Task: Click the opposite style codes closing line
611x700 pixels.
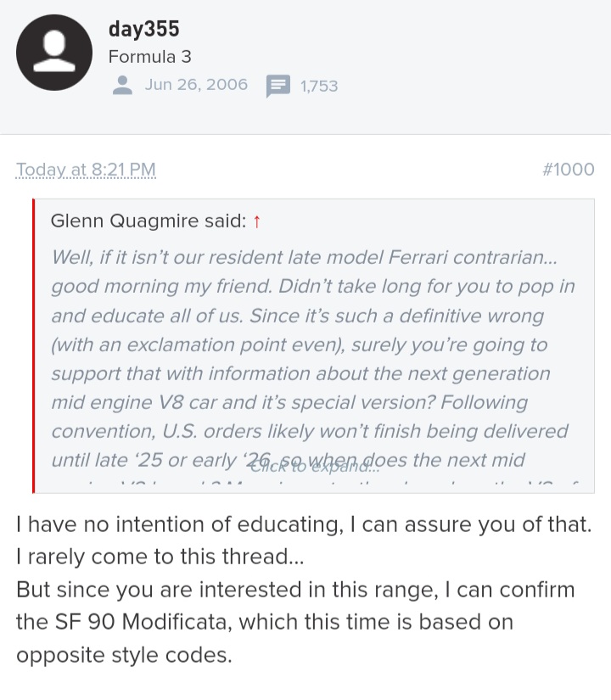Action: pyautogui.click(x=124, y=655)
